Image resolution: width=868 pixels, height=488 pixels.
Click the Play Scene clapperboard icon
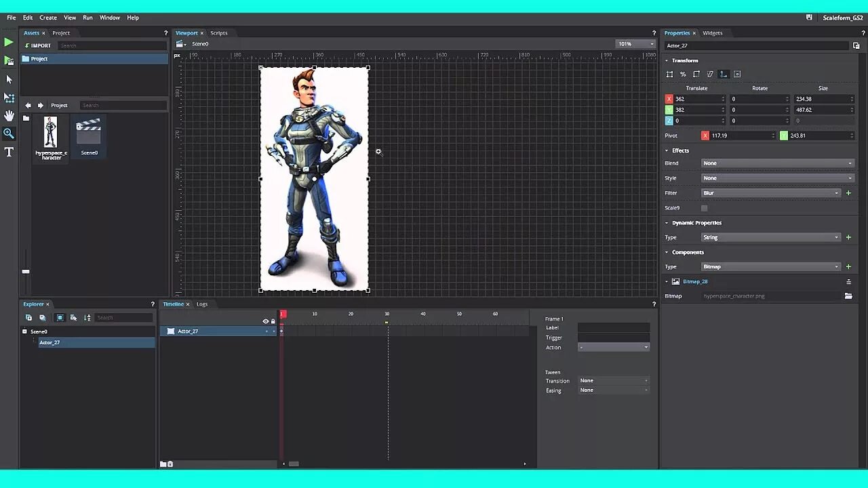tap(9, 61)
